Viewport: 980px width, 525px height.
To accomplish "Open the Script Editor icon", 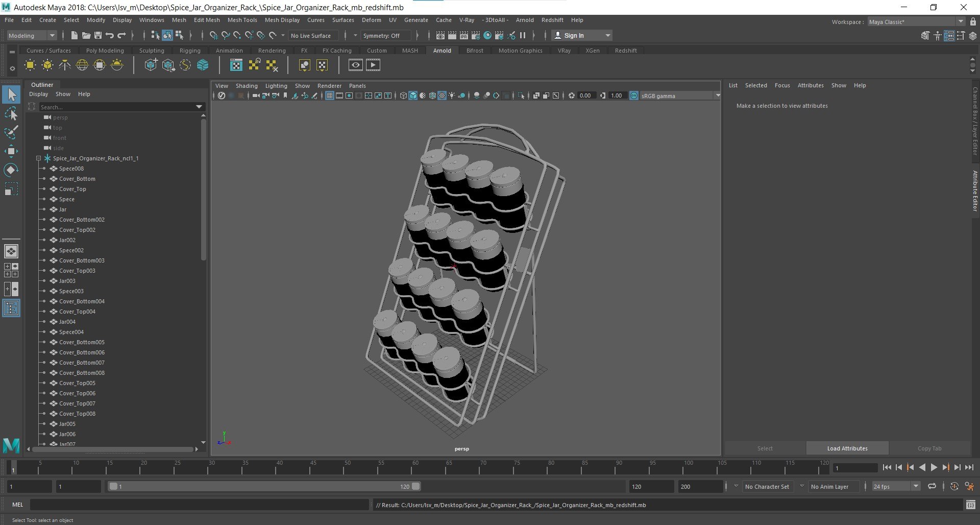I will 971,505.
